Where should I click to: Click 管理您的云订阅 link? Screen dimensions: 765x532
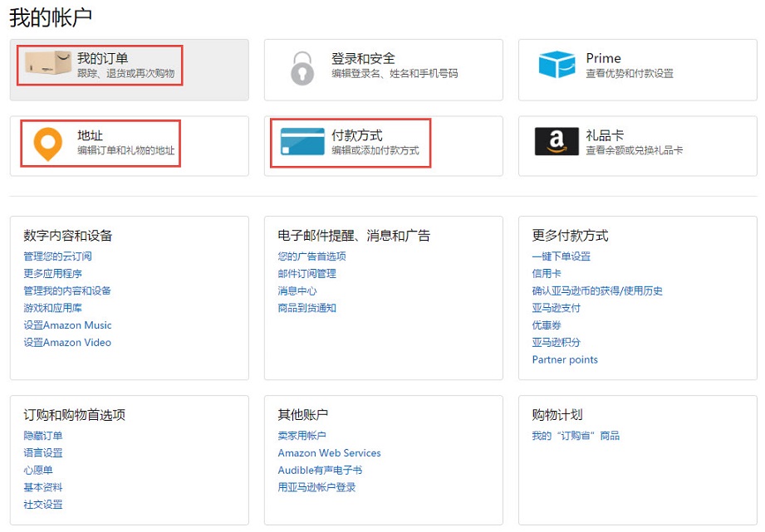tap(57, 256)
